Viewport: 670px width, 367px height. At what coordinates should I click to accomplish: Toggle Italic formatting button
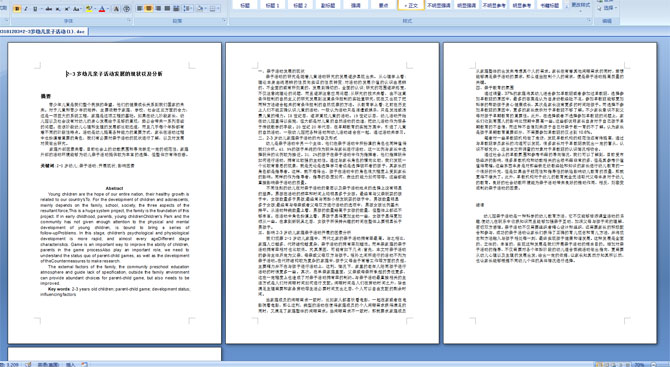tap(26, 9)
